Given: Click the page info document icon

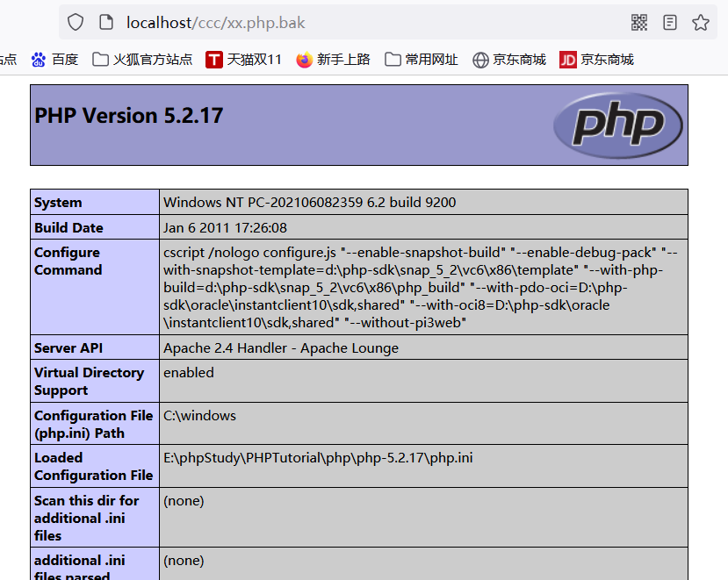Looking at the screenshot, I should 106,22.
